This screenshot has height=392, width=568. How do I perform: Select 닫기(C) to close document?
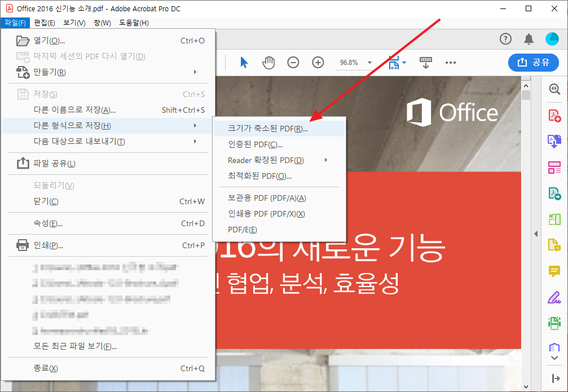[108, 201]
